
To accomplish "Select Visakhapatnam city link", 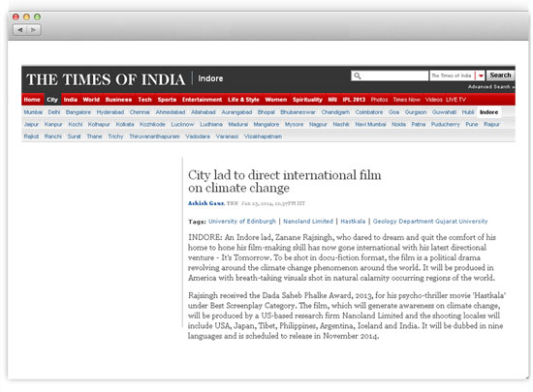I will click(263, 136).
